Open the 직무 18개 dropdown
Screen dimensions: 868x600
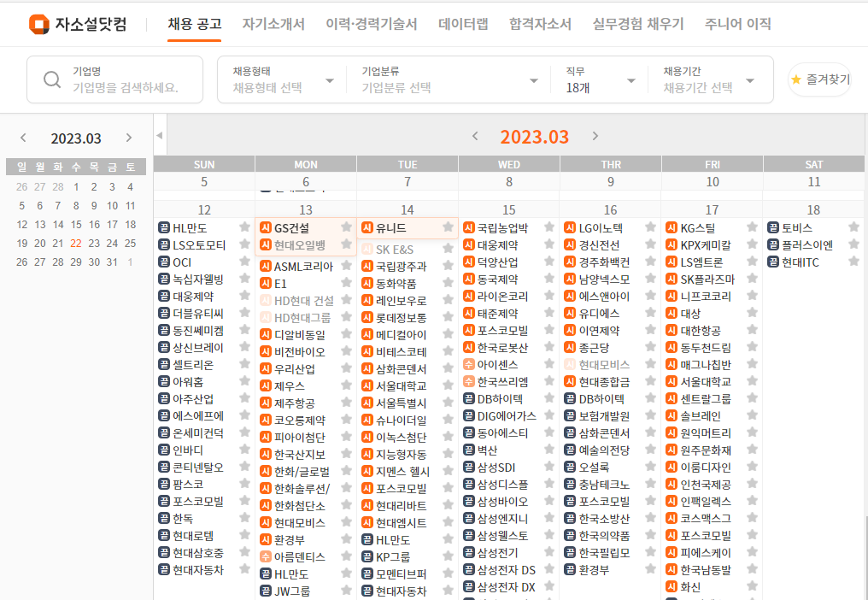pyautogui.click(x=601, y=79)
